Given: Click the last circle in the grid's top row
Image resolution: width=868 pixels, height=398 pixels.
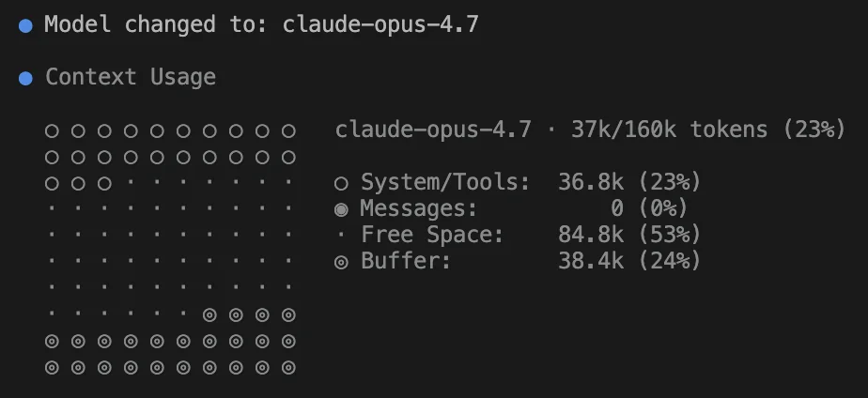Looking at the screenshot, I should pyautogui.click(x=289, y=130).
